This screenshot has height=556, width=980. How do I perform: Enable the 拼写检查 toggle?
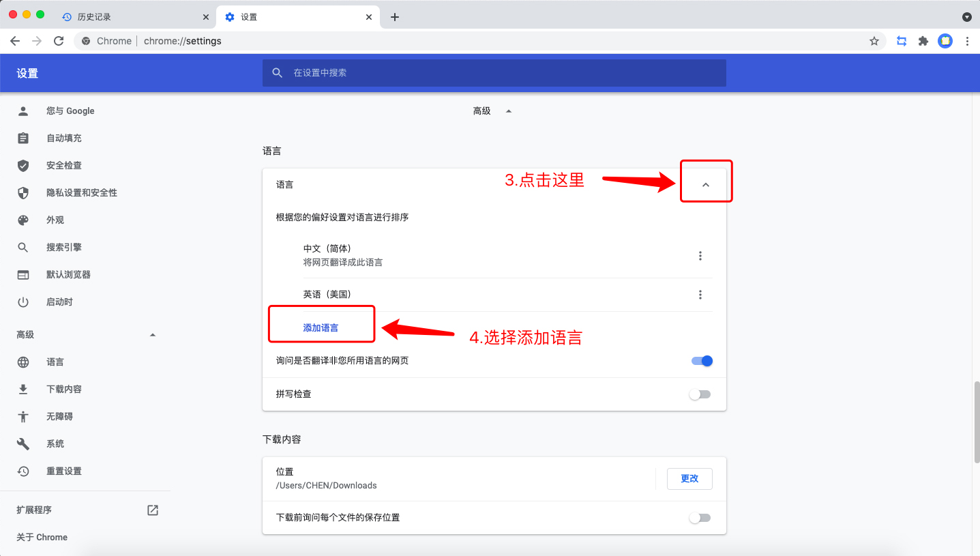700,394
